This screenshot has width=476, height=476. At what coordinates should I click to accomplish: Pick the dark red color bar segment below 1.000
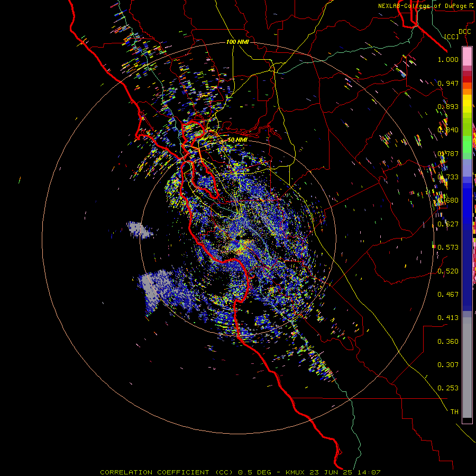pos(467,79)
